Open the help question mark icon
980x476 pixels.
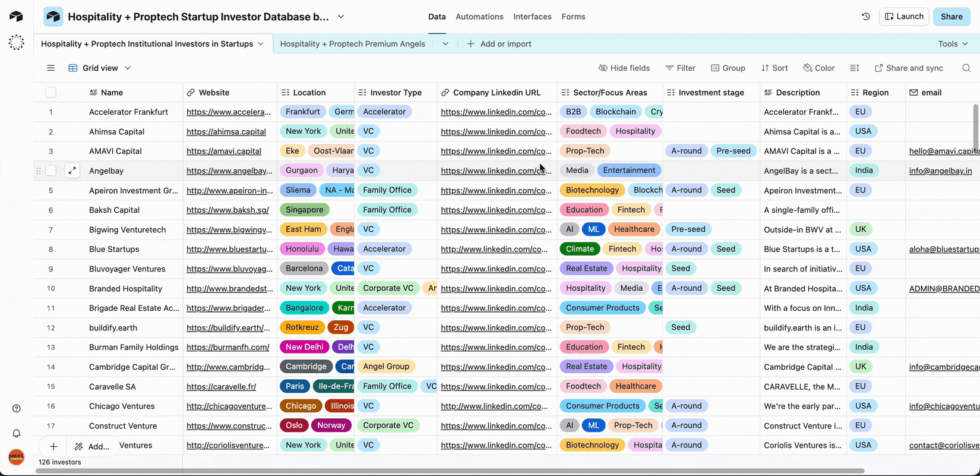(x=17, y=408)
